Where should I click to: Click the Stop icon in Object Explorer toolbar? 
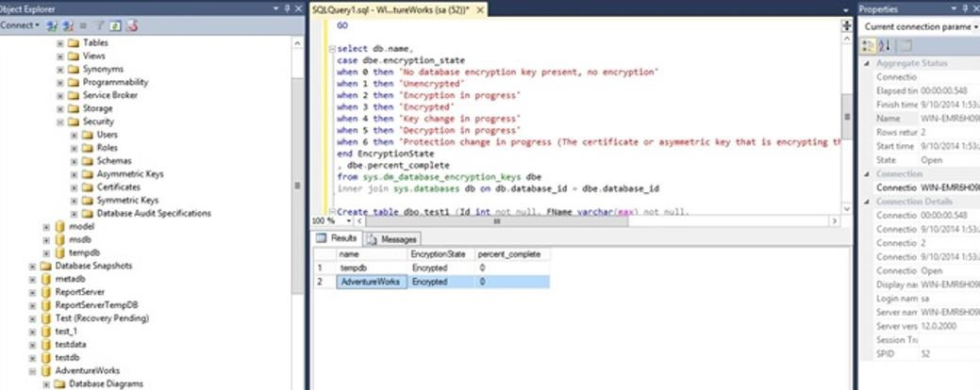pos(84,25)
